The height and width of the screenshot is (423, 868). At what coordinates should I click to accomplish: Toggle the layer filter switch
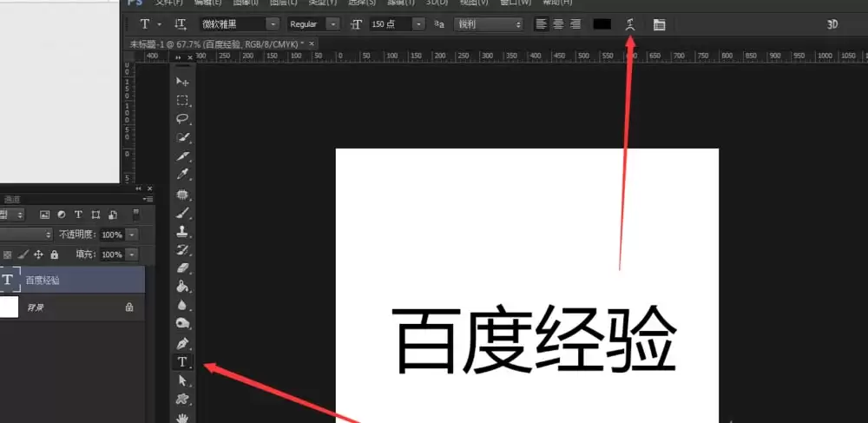pyautogui.click(x=135, y=215)
